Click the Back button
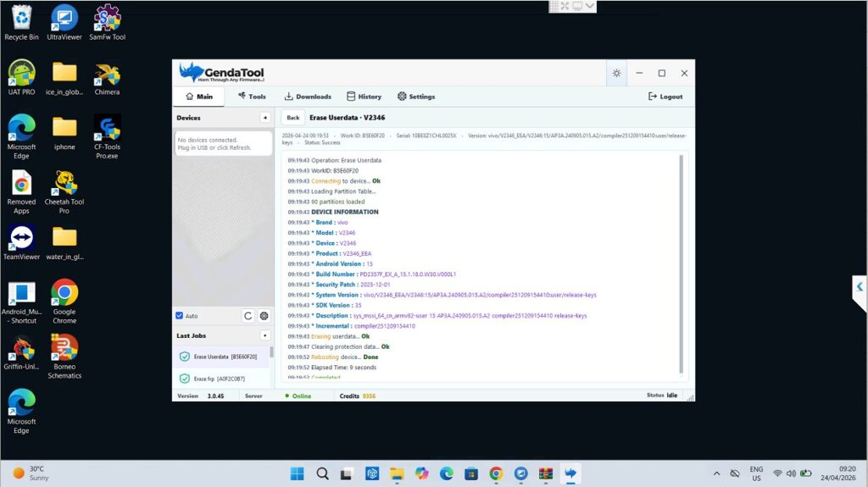Viewport: 868px width, 487px height. click(x=292, y=118)
